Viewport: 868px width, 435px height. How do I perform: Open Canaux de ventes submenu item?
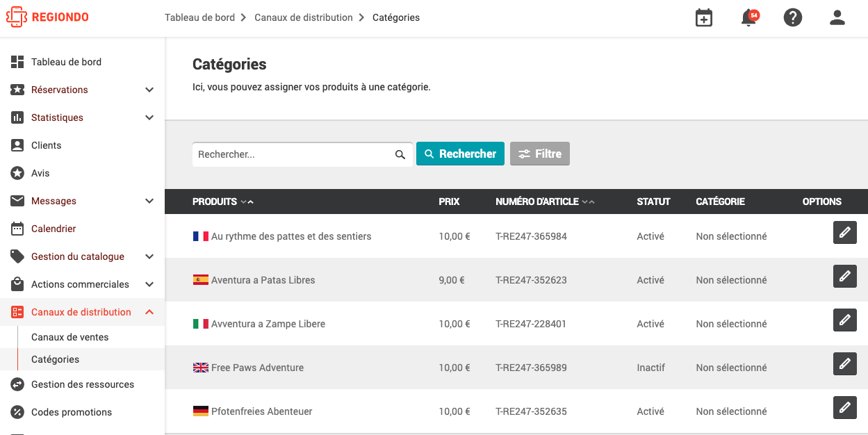point(70,337)
